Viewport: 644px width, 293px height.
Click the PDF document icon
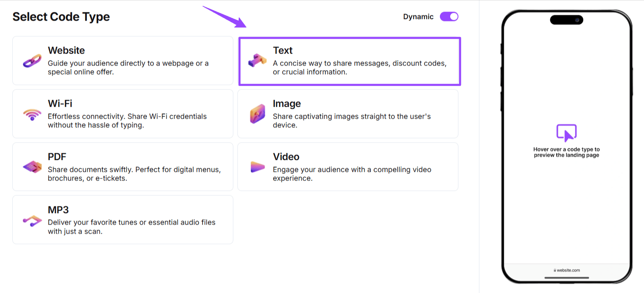click(x=32, y=167)
